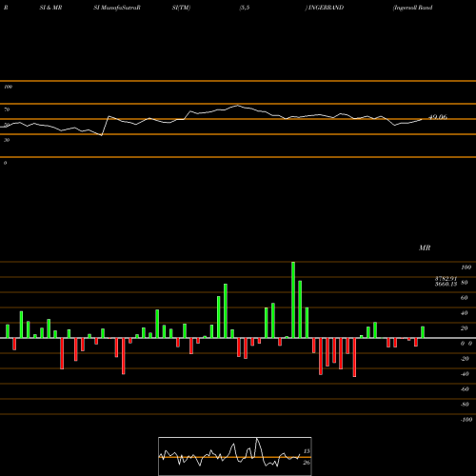This screenshot has height=476, width=476.
Task: Select the 'SI & MR' header label
Action: tap(50, 8)
